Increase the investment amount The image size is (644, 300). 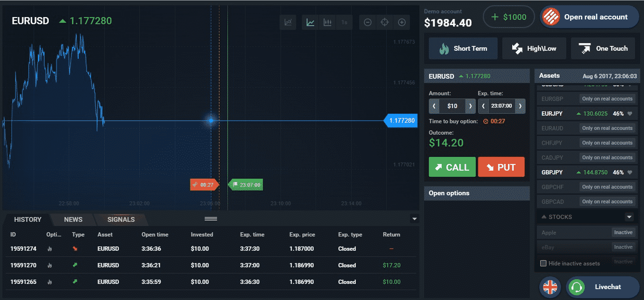click(x=470, y=106)
